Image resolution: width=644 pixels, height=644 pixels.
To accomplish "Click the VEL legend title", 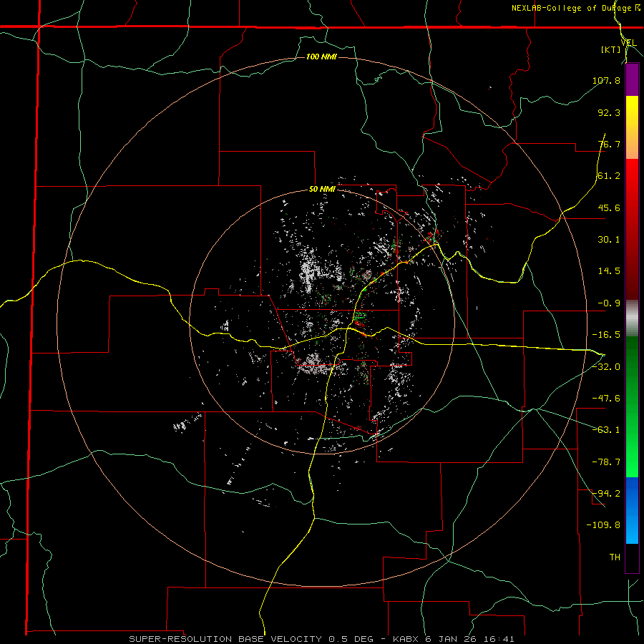I will 628,43.
